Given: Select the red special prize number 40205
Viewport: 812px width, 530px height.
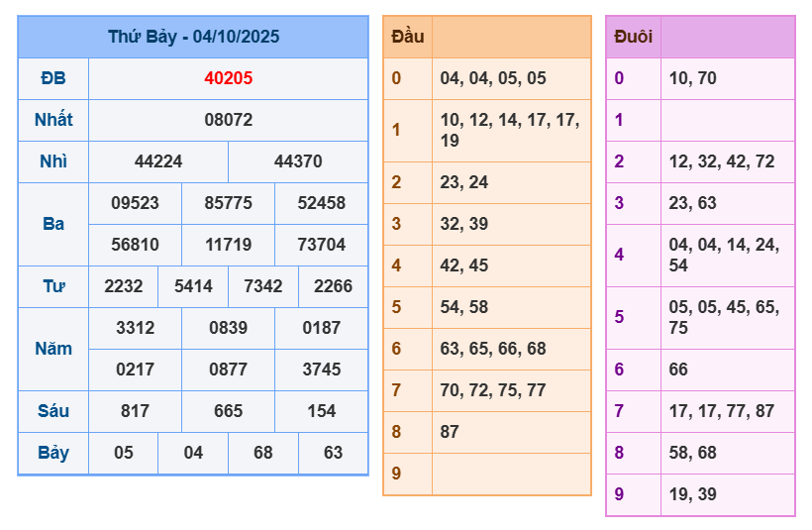Looking at the screenshot, I should tap(229, 78).
